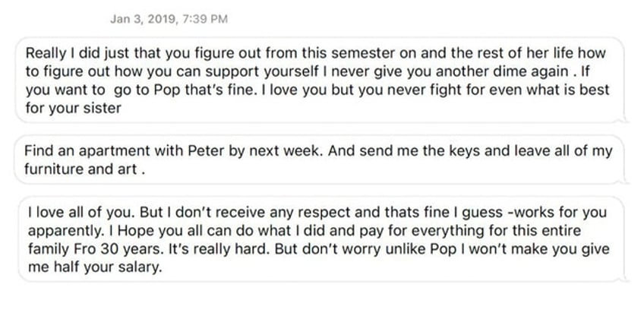Click the third bubble's tail near "me half your salary"

click(623, 279)
